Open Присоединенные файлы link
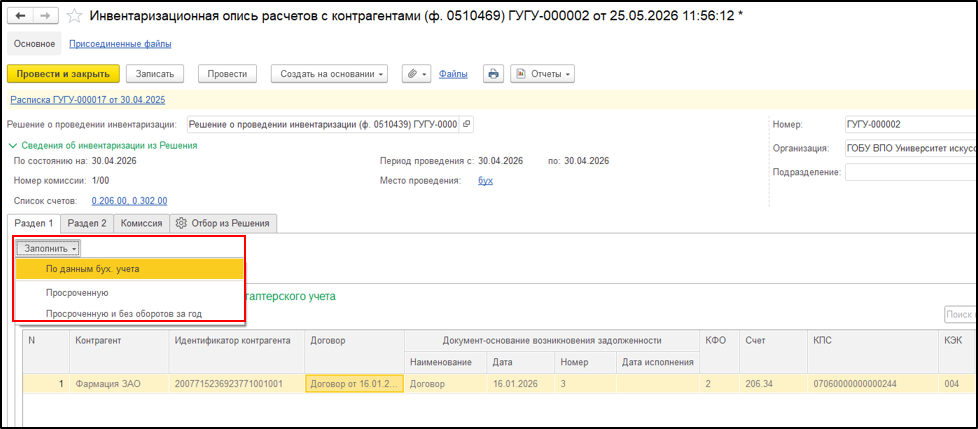Viewport: 978px width, 429px height. 120,44
